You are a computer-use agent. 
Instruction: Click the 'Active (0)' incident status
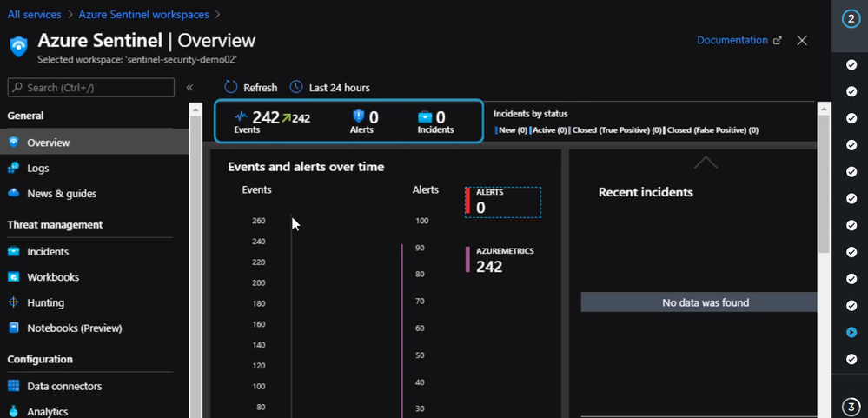pyautogui.click(x=549, y=130)
